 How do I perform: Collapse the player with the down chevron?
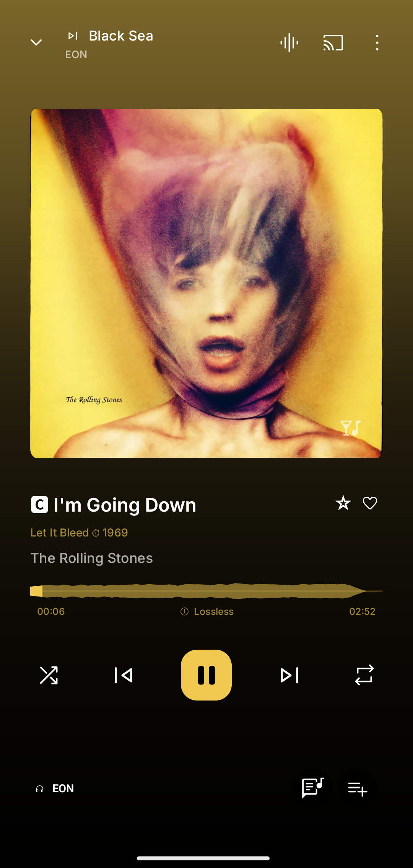(36, 42)
